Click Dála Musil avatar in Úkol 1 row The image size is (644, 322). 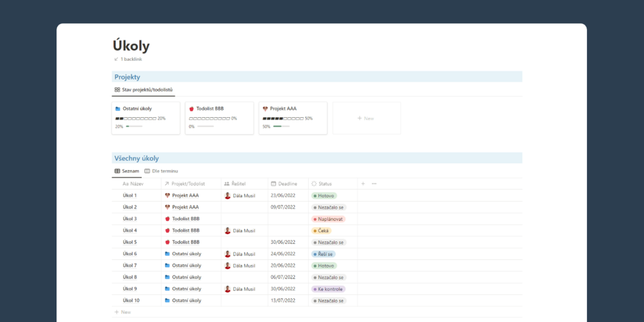[227, 196]
